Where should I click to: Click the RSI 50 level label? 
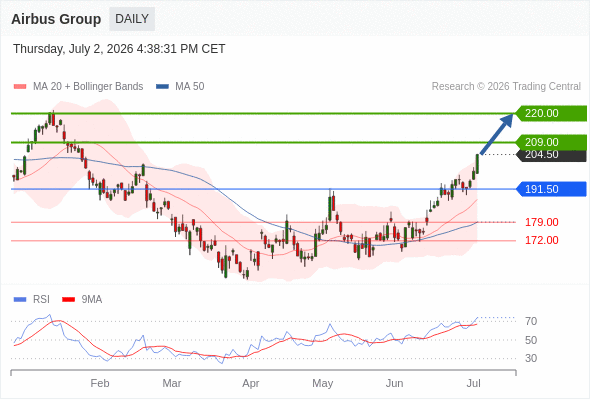[x=531, y=340]
